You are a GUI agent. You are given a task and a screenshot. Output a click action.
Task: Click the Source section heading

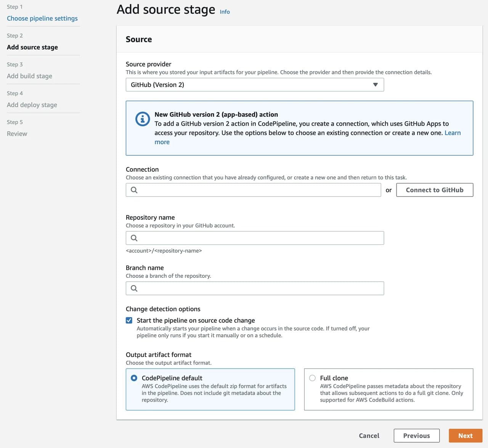[x=139, y=39]
